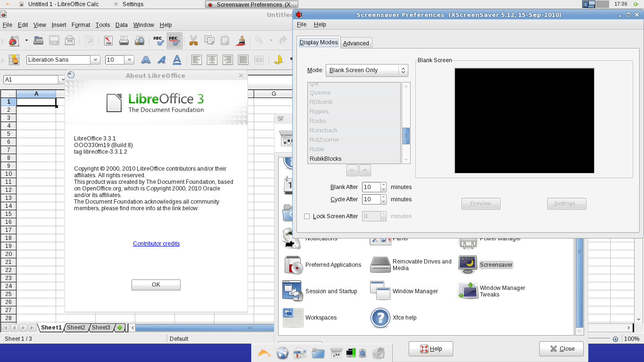Run the Spelling check icon in Calc

coord(159,41)
